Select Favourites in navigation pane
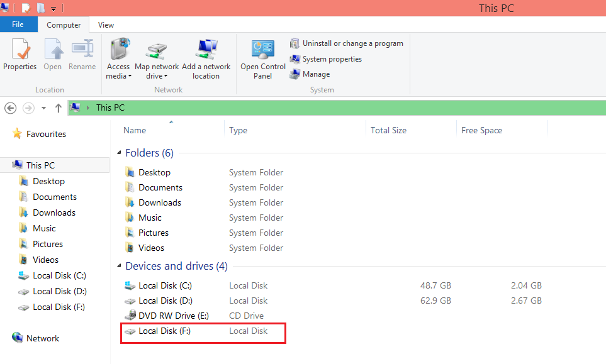Viewport: 606px width, 364px height. point(46,134)
